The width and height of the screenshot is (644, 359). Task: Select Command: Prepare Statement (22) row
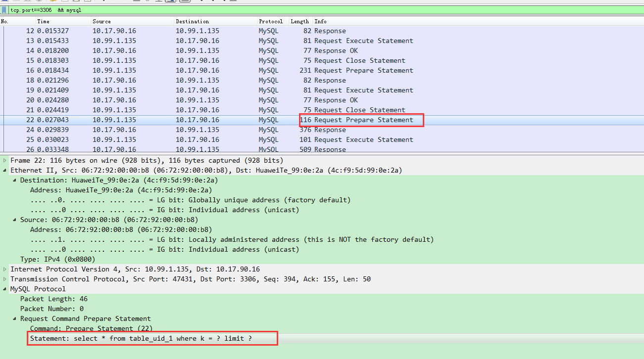(x=322, y=328)
